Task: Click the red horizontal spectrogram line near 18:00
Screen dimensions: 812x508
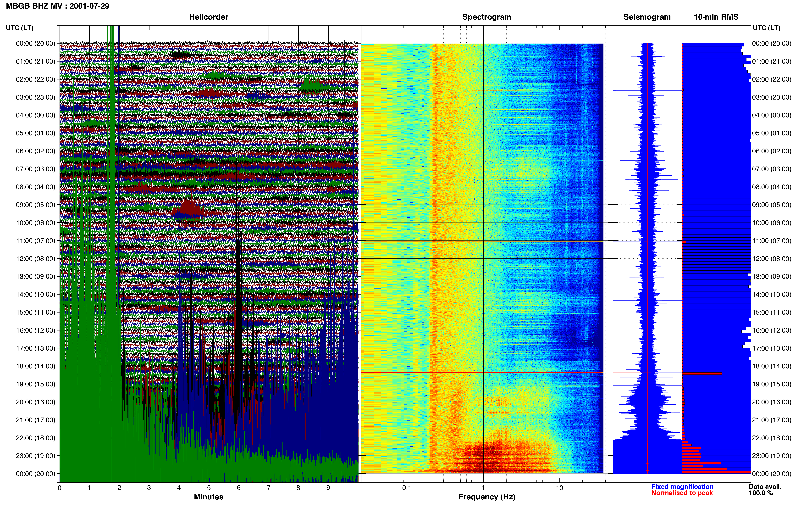Action: (482, 373)
